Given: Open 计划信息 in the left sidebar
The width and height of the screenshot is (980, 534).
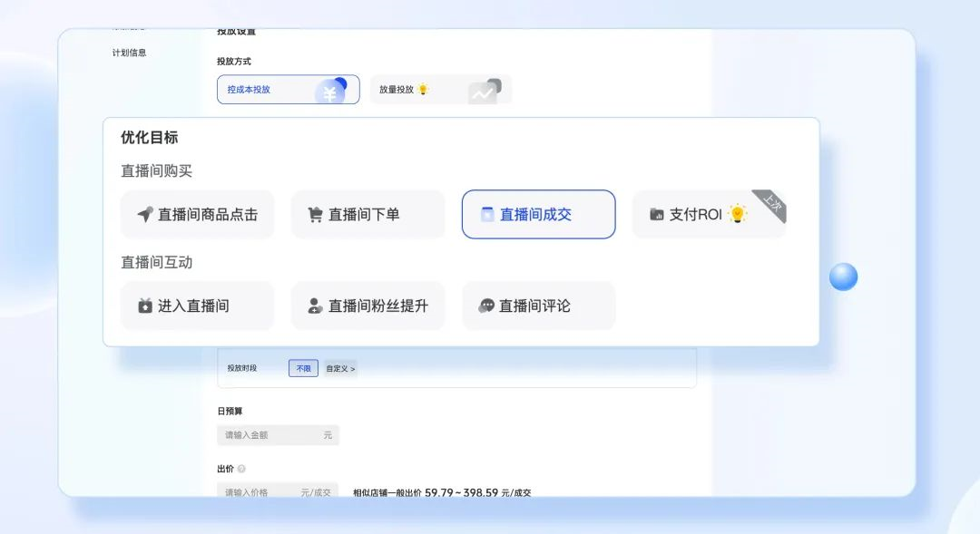Looking at the screenshot, I should coord(129,53).
